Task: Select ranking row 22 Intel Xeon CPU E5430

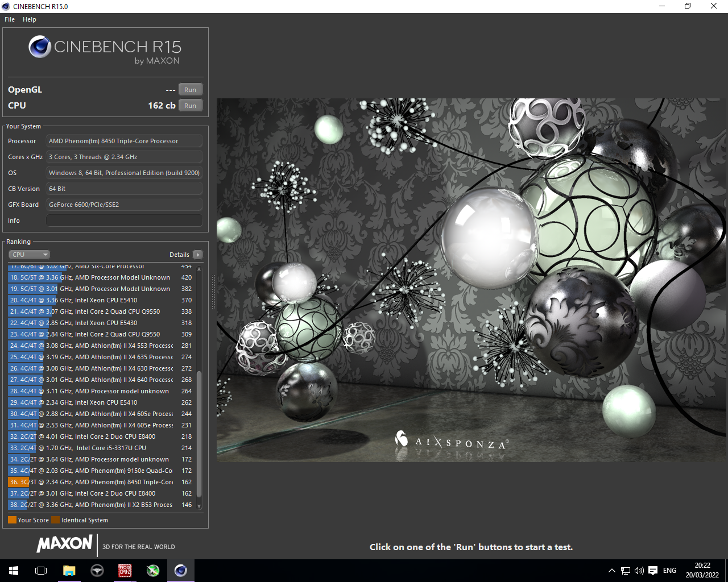Action: click(101, 323)
